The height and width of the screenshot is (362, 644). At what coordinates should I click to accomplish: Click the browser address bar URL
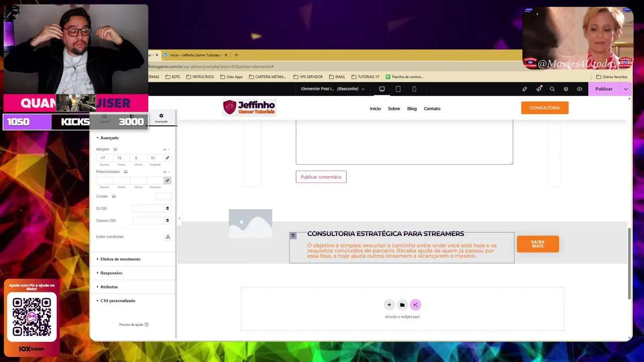211,66
